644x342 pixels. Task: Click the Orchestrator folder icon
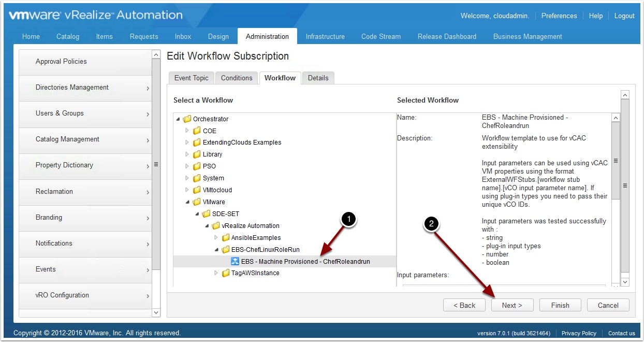pyautogui.click(x=187, y=119)
